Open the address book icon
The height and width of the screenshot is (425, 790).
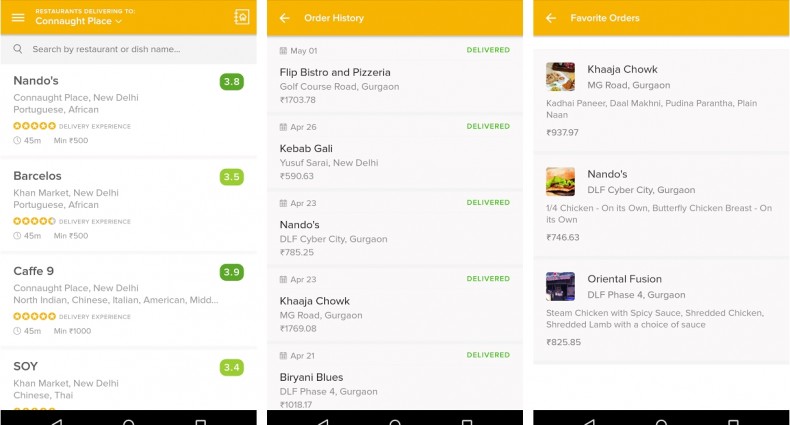point(242,17)
